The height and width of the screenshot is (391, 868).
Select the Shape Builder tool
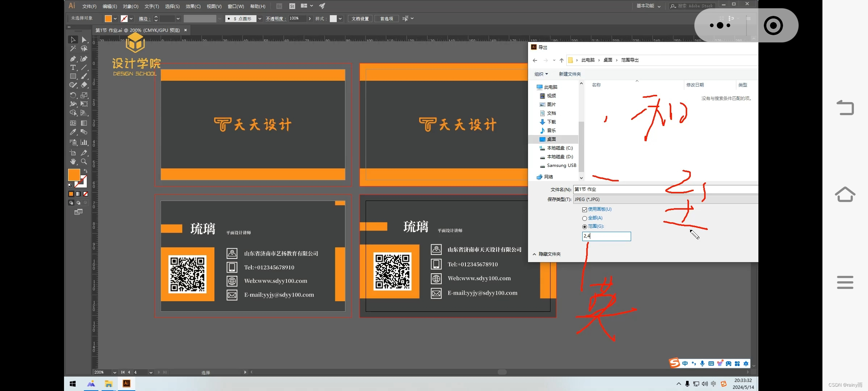73,113
